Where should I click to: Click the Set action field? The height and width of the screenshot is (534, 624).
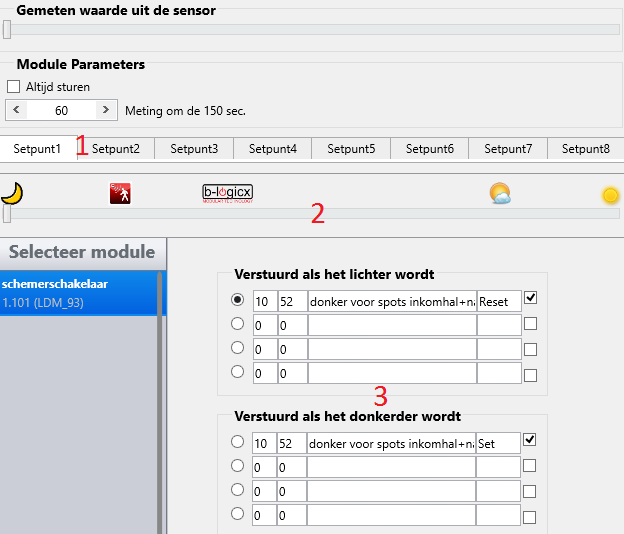tap(498, 443)
